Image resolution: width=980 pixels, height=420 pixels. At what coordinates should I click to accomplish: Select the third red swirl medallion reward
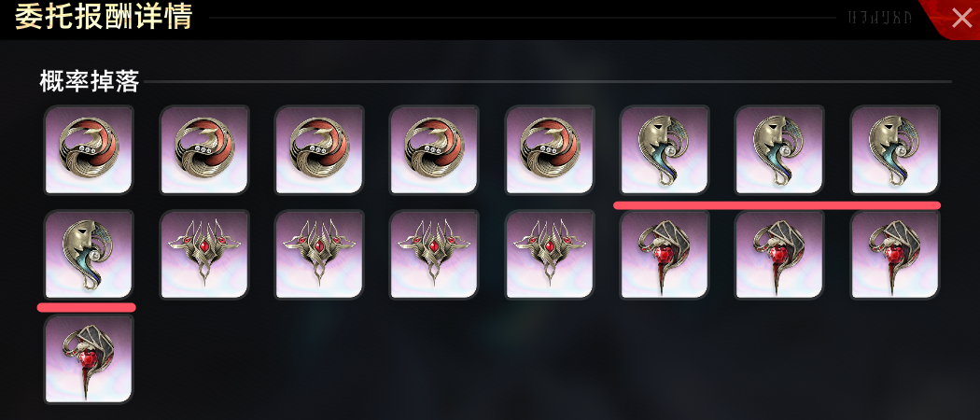pos(319,150)
